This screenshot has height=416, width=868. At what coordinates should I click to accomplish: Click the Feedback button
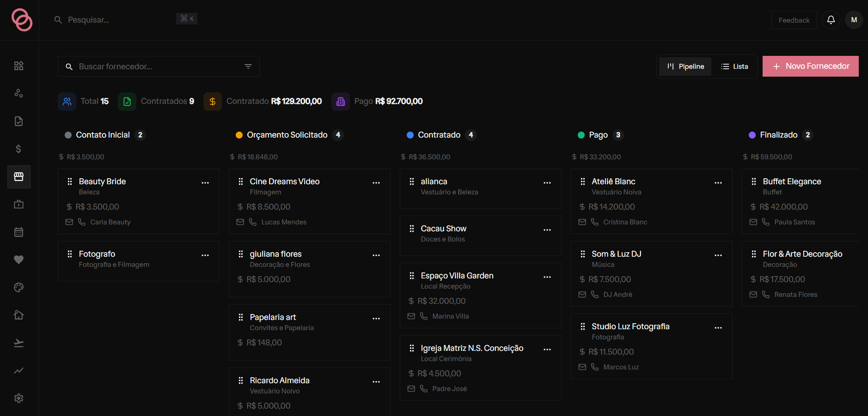click(794, 20)
